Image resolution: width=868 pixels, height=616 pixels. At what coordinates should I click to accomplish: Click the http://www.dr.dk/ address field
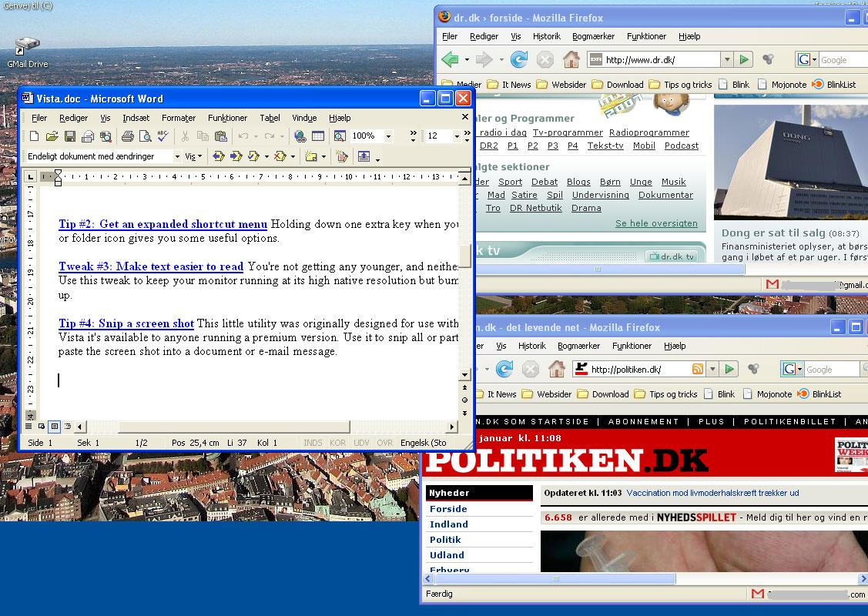click(x=655, y=59)
